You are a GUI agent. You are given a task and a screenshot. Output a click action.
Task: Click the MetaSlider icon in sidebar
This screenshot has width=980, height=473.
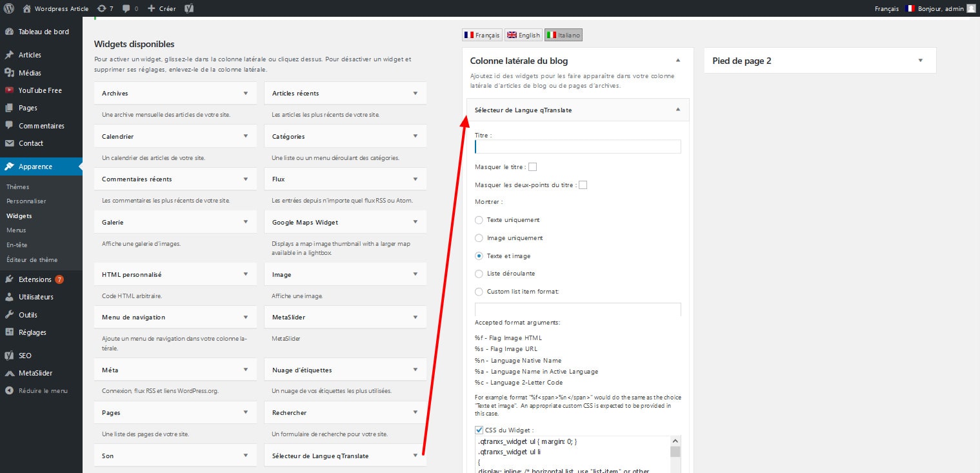click(9, 373)
